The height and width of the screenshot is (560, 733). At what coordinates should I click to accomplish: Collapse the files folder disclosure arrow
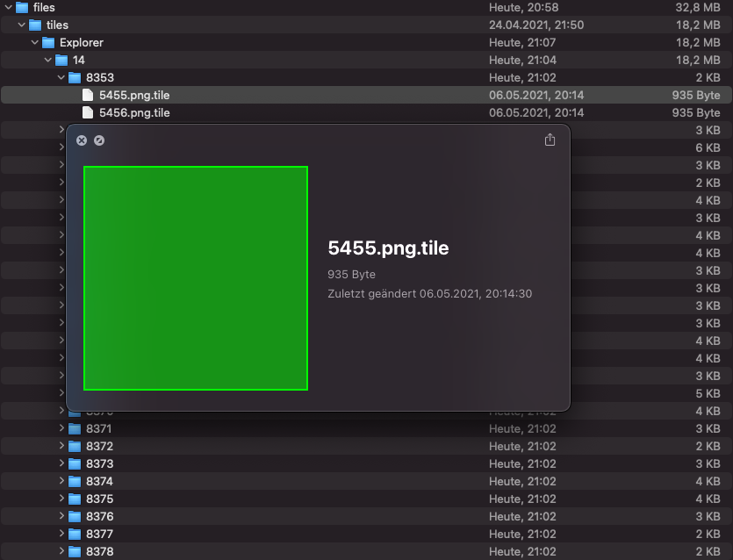[x=8, y=7]
